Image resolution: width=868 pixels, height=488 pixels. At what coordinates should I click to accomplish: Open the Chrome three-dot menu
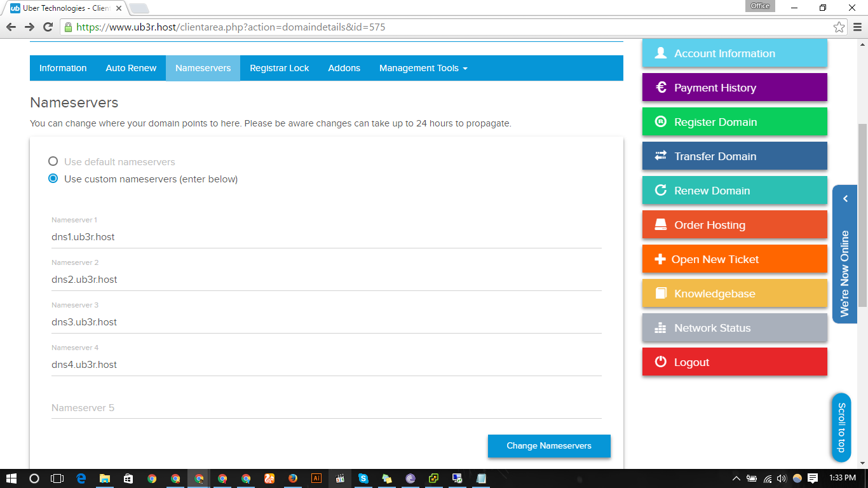[x=857, y=27]
